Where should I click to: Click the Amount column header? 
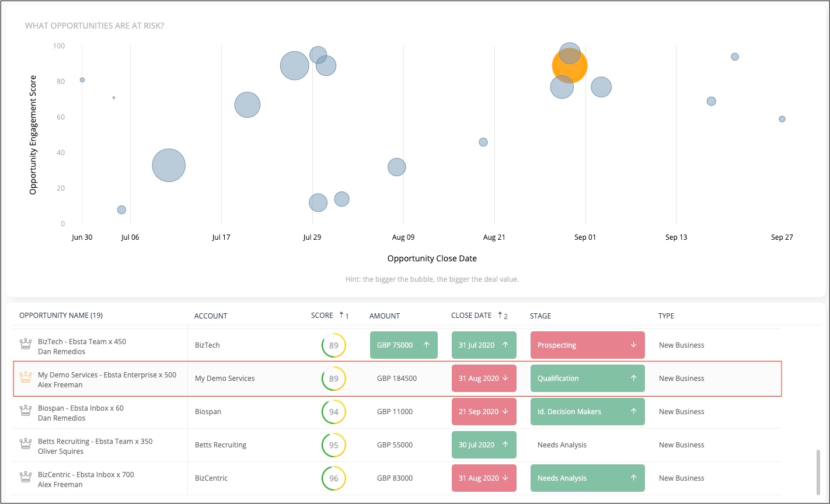pyautogui.click(x=385, y=316)
